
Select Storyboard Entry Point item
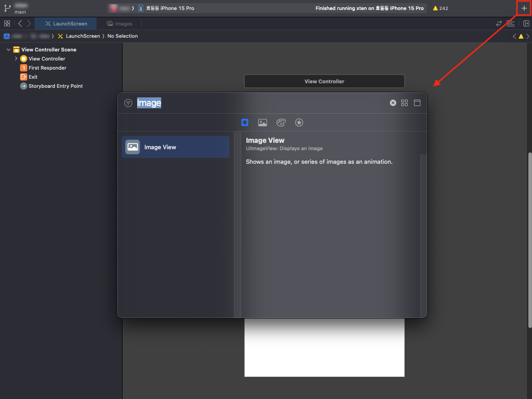tap(51, 86)
